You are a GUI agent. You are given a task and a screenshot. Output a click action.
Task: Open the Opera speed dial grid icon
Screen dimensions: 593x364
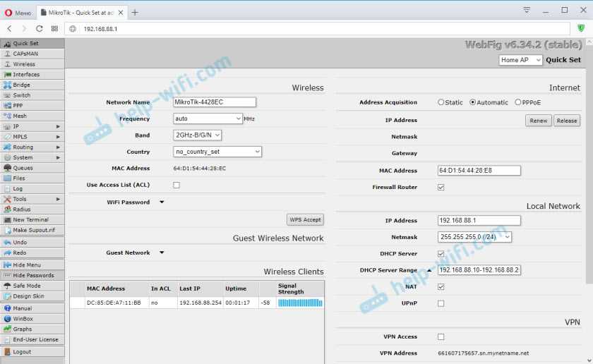[54, 28]
